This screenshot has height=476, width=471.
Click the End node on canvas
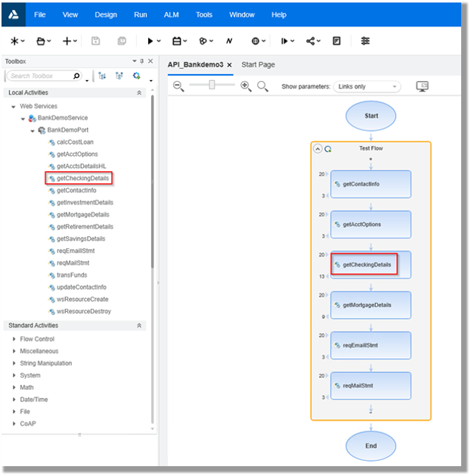tap(370, 446)
